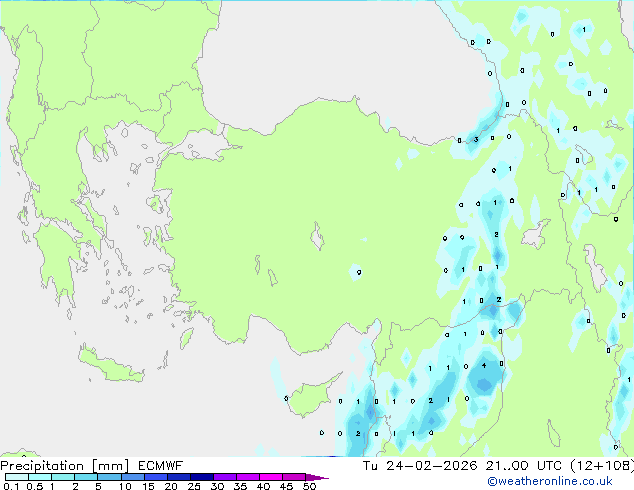Choose the 25–30 mm dark blue swatch
Screen dimensions: 634x490
[x=201, y=477]
